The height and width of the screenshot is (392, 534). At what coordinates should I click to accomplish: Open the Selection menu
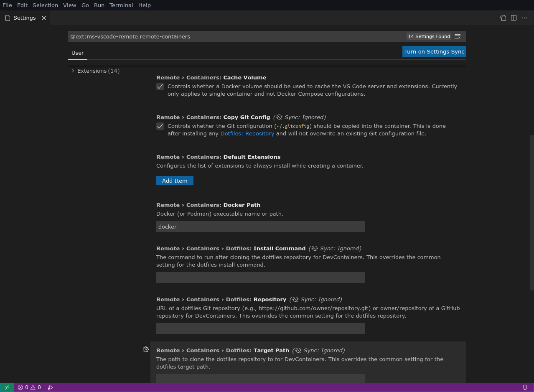point(45,5)
